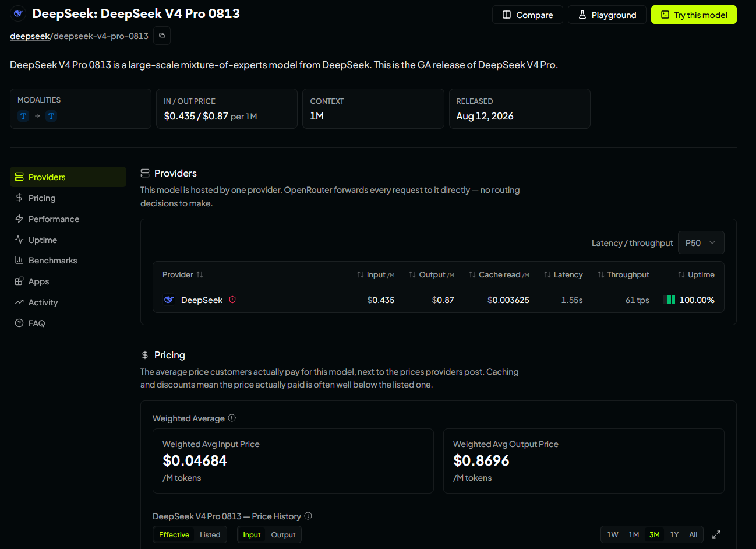Open the info icon beside Price History

click(308, 516)
